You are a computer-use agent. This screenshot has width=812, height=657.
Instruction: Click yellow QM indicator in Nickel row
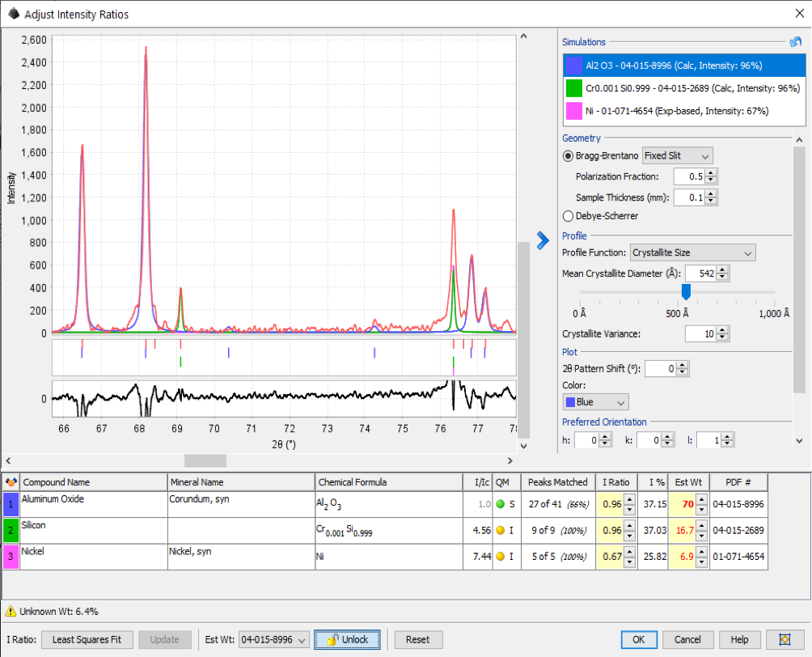[501, 557]
